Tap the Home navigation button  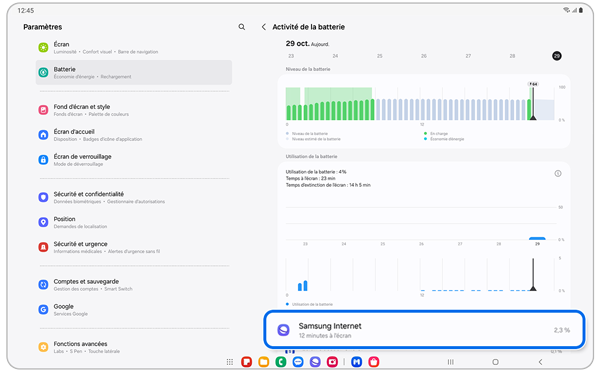[495, 362]
